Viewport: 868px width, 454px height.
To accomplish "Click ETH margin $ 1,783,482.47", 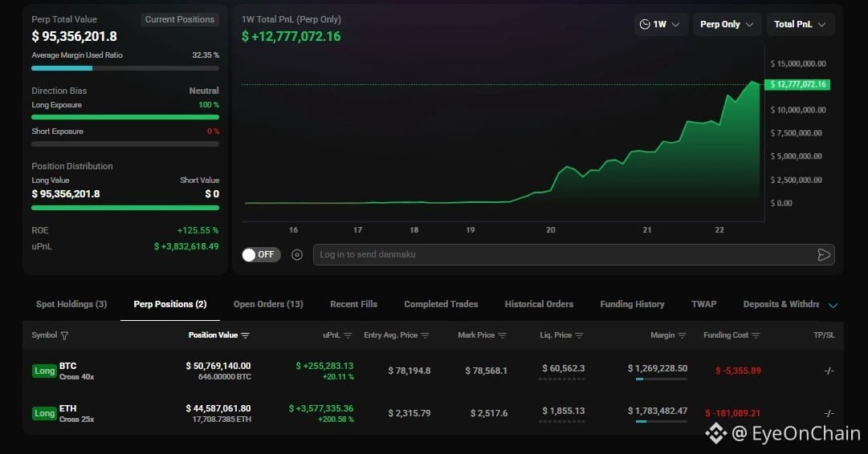I will [x=658, y=411].
